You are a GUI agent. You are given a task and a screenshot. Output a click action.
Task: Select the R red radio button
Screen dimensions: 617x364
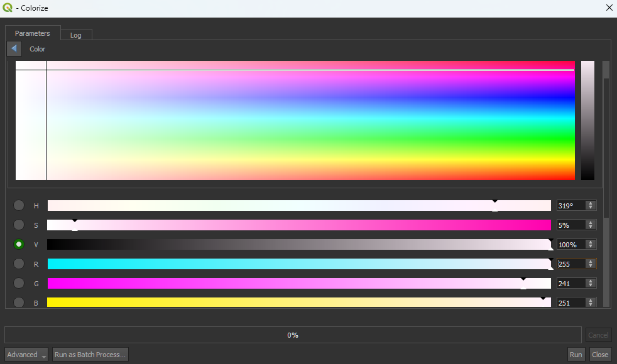(19, 264)
